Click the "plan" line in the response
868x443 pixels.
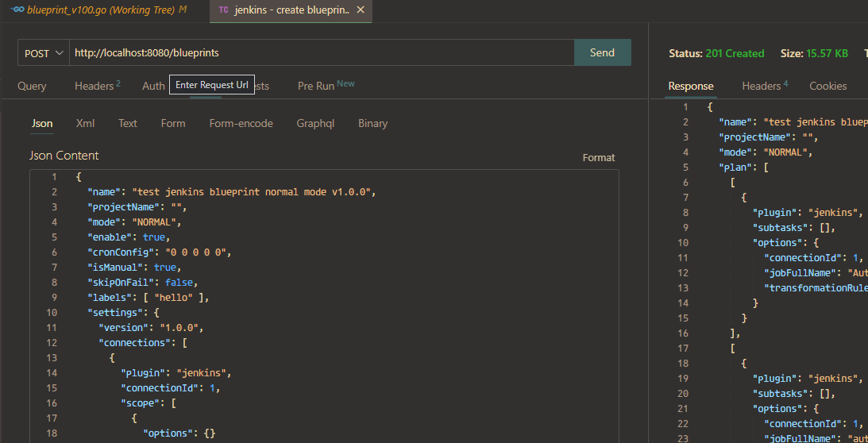pos(743,168)
